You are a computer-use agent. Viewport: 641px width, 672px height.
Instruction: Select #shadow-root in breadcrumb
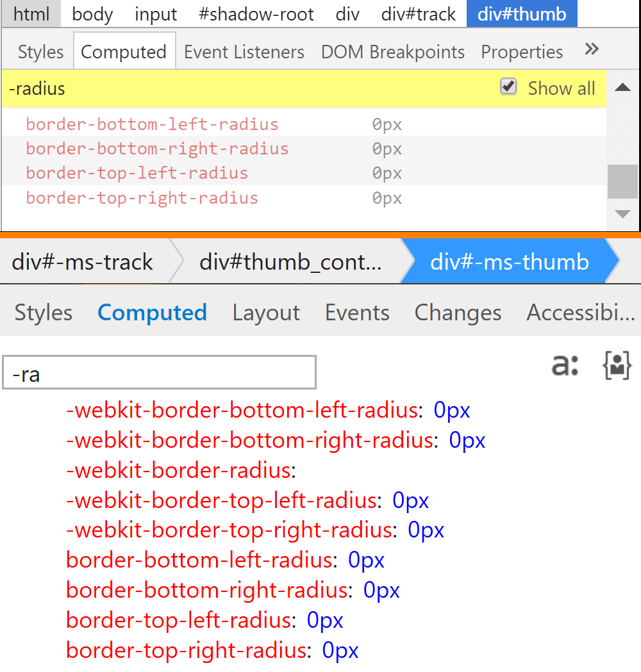click(256, 14)
